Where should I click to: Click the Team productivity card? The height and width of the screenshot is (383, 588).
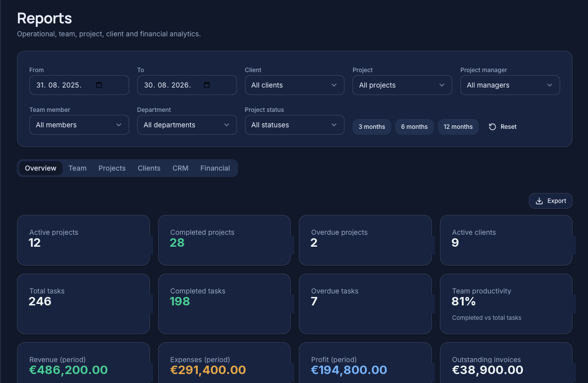point(506,304)
